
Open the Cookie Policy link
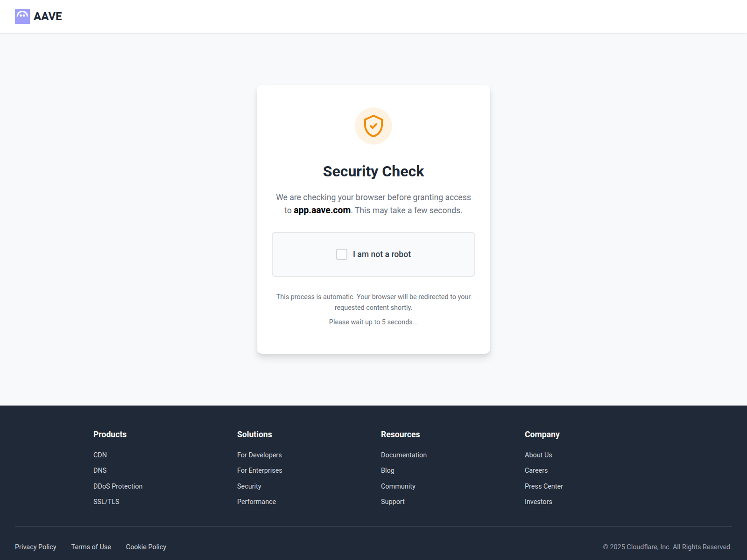tap(146, 547)
